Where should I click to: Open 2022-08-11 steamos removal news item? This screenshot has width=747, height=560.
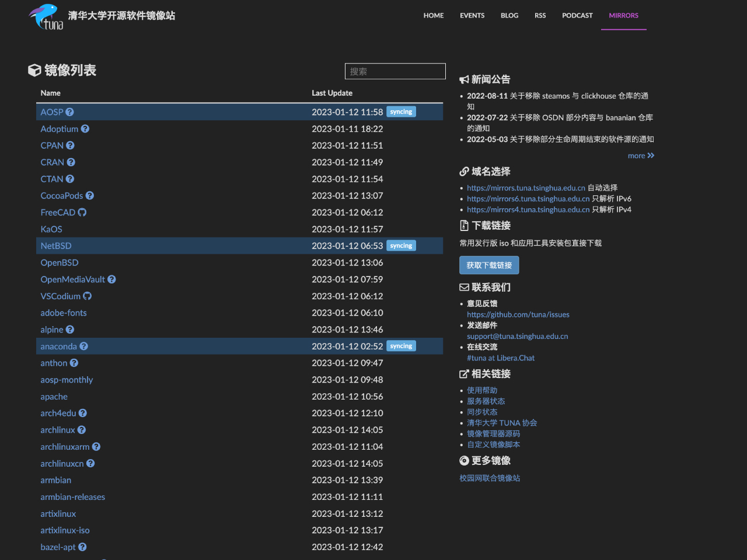(557, 101)
